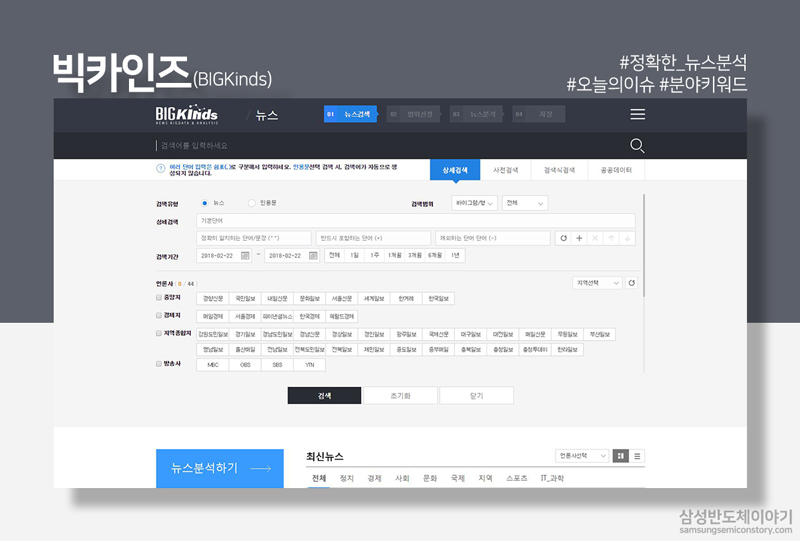Screen dimensions: 800x541
Task: Click the question mark help icon
Action: 161,169
